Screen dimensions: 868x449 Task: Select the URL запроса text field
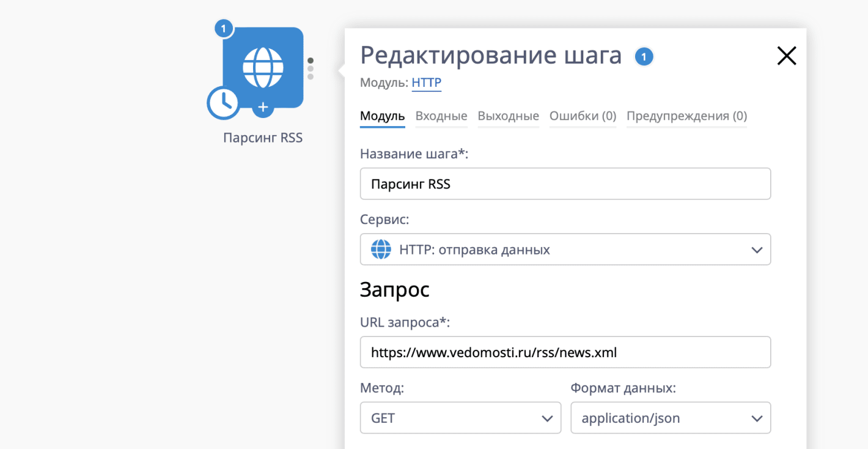(565, 352)
